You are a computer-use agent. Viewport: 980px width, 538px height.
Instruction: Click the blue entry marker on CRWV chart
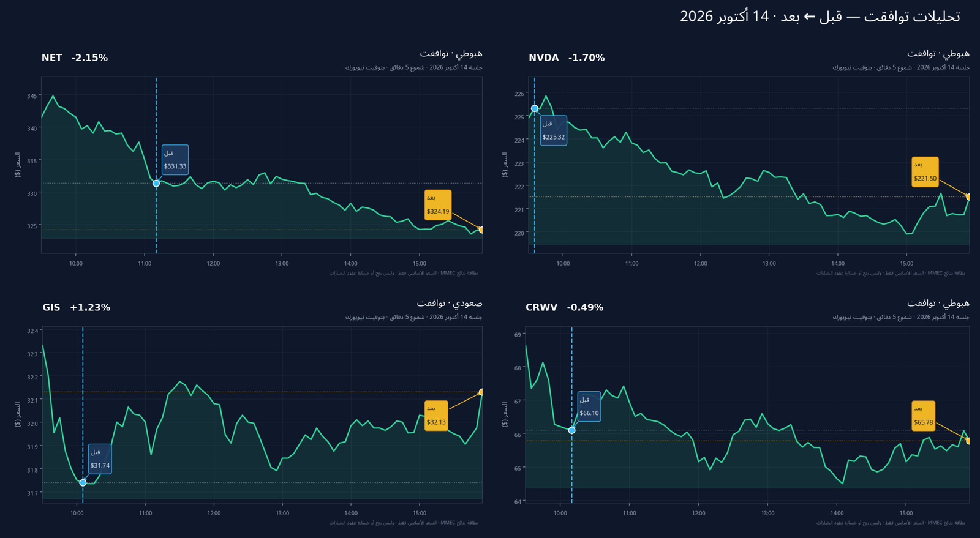coord(571,430)
